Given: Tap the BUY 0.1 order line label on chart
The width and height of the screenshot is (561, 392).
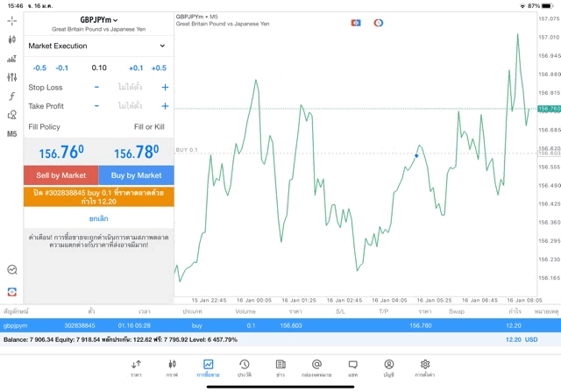Looking at the screenshot, I should coord(187,150).
